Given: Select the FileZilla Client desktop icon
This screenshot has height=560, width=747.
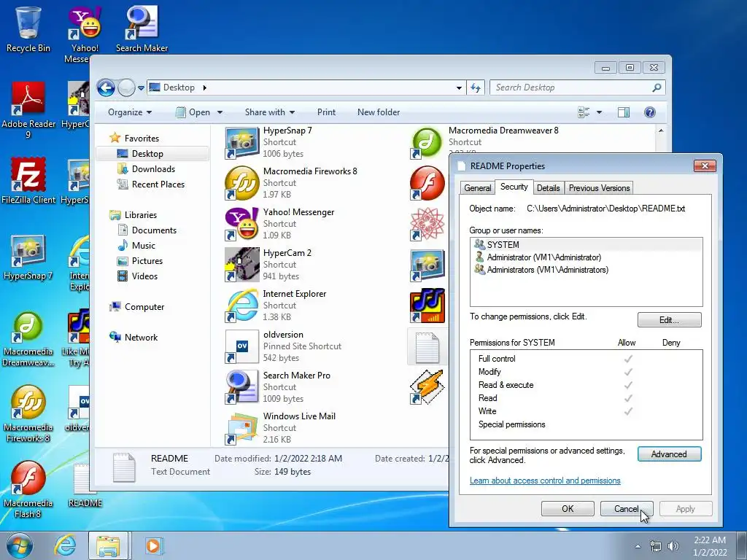Looking at the screenshot, I should (28, 181).
